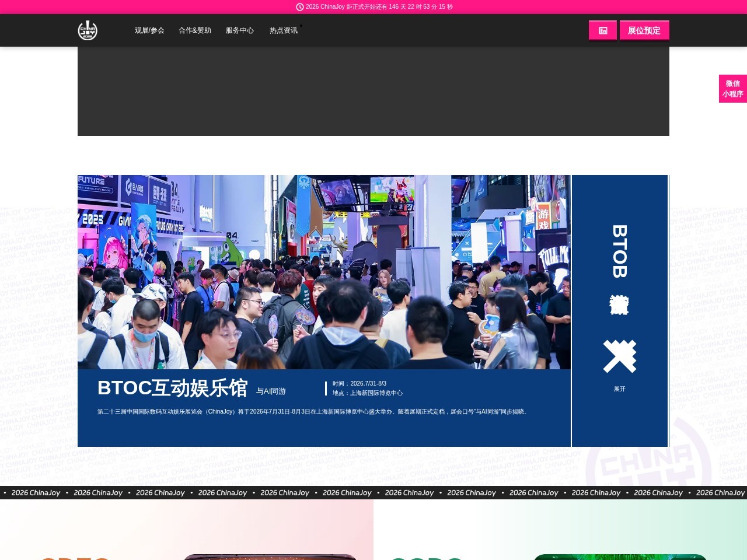This screenshot has width=747, height=560.
Task: Click the event time and venue info
Action: [367, 388]
